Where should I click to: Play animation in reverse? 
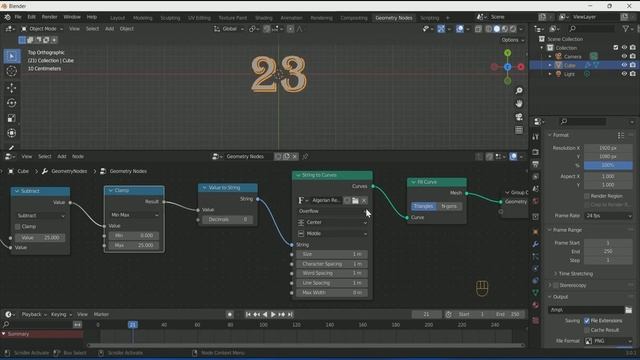click(265, 314)
